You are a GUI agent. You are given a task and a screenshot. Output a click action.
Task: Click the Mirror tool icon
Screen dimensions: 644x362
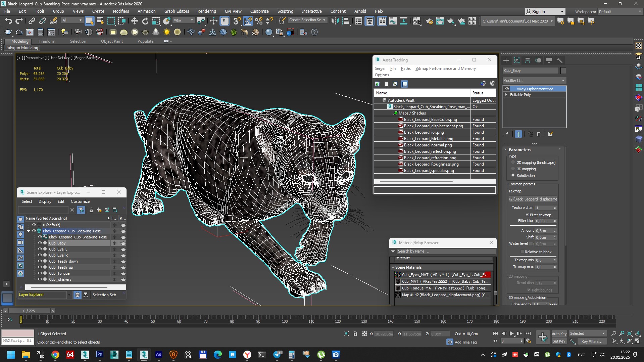click(335, 21)
